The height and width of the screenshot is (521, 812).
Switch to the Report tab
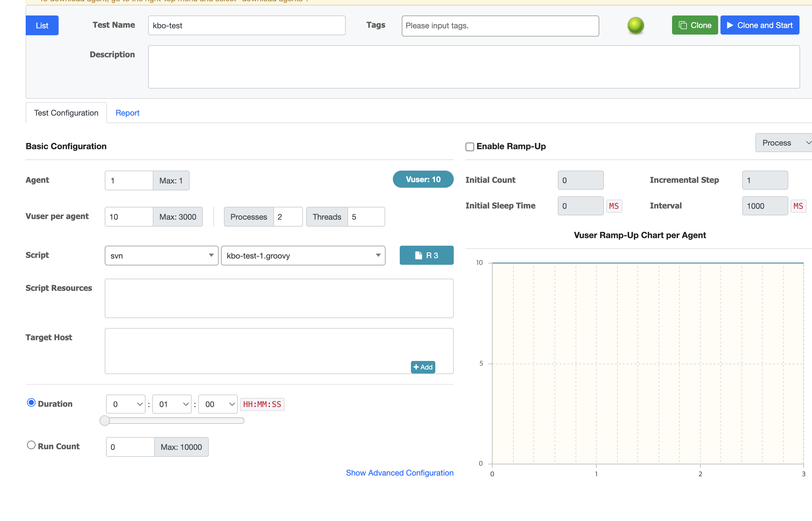pyautogui.click(x=127, y=113)
